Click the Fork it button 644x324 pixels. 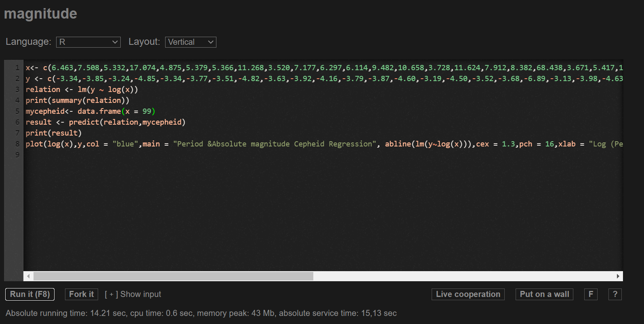click(x=81, y=294)
